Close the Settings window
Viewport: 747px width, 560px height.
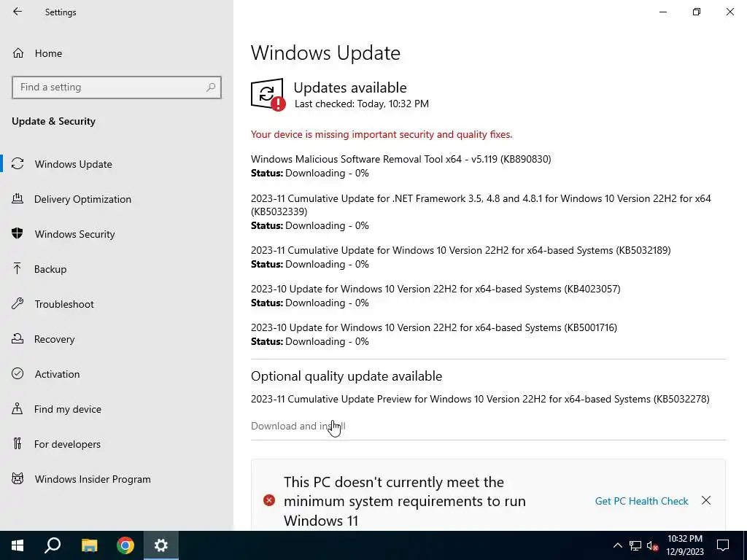(x=729, y=12)
